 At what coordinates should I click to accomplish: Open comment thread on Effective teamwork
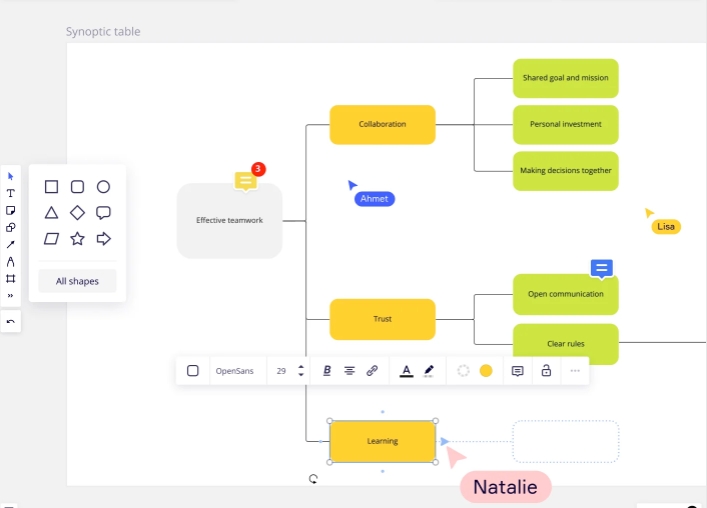[246, 180]
